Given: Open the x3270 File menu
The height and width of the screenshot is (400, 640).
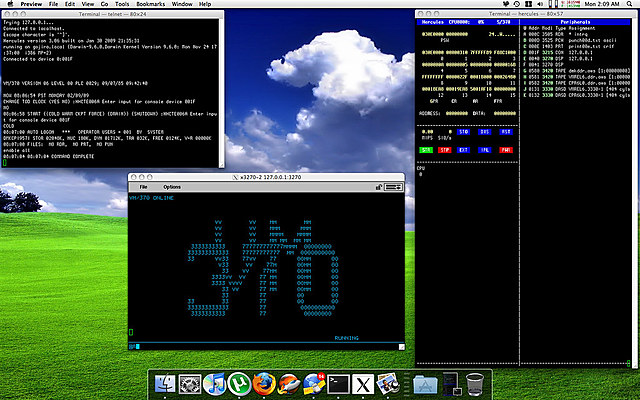Looking at the screenshot, I should [x=143, y=187].
